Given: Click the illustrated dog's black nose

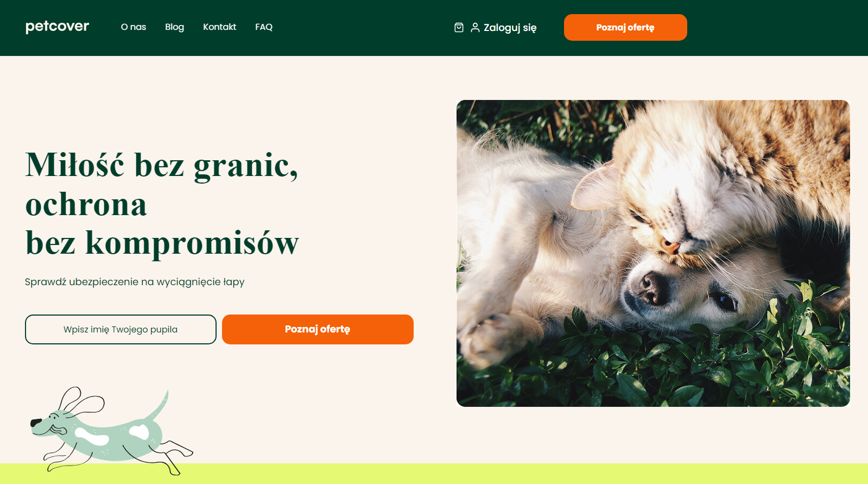Looking at the screenshot, I should click(x=35, y=423).
